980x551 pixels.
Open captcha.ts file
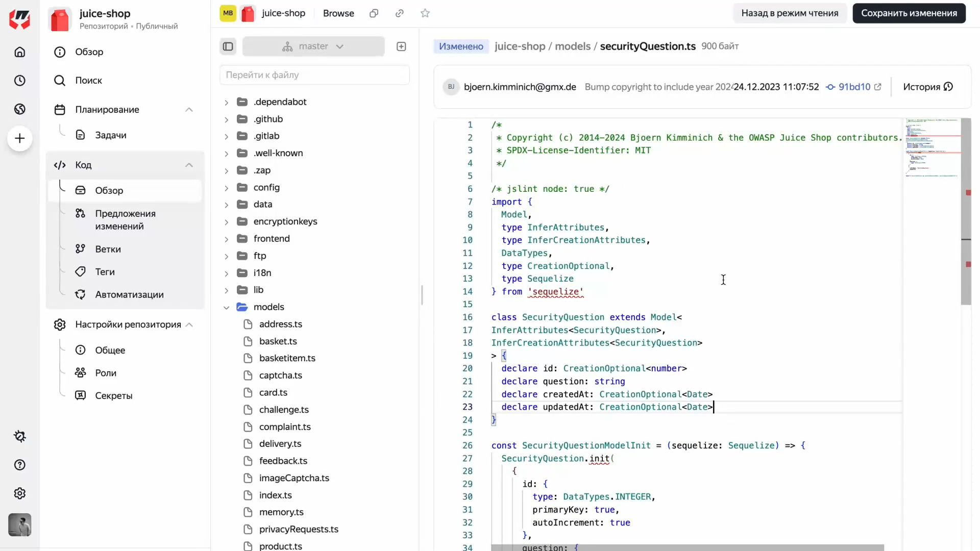pos(281,375)
